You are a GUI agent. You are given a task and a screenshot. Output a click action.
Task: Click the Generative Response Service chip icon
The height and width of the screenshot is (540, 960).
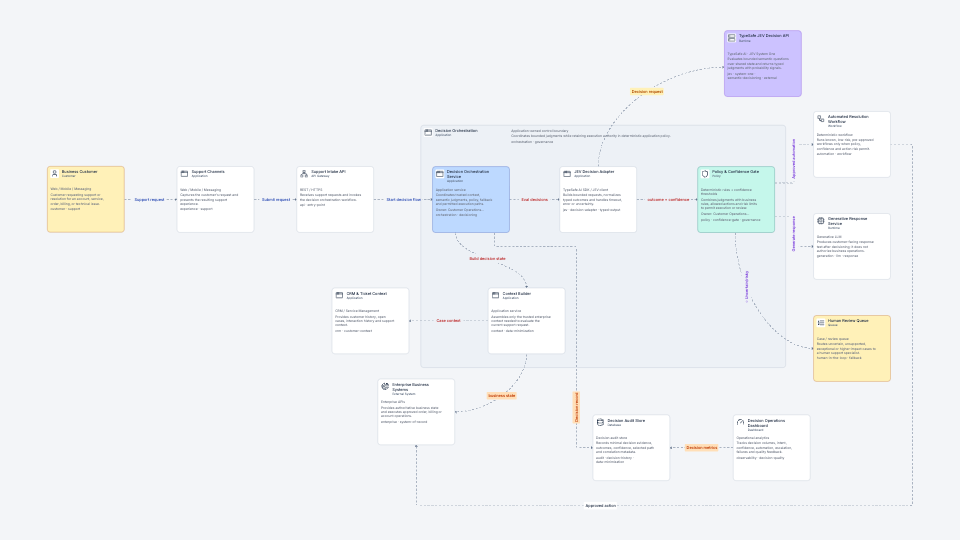click(x=821, y=221)
